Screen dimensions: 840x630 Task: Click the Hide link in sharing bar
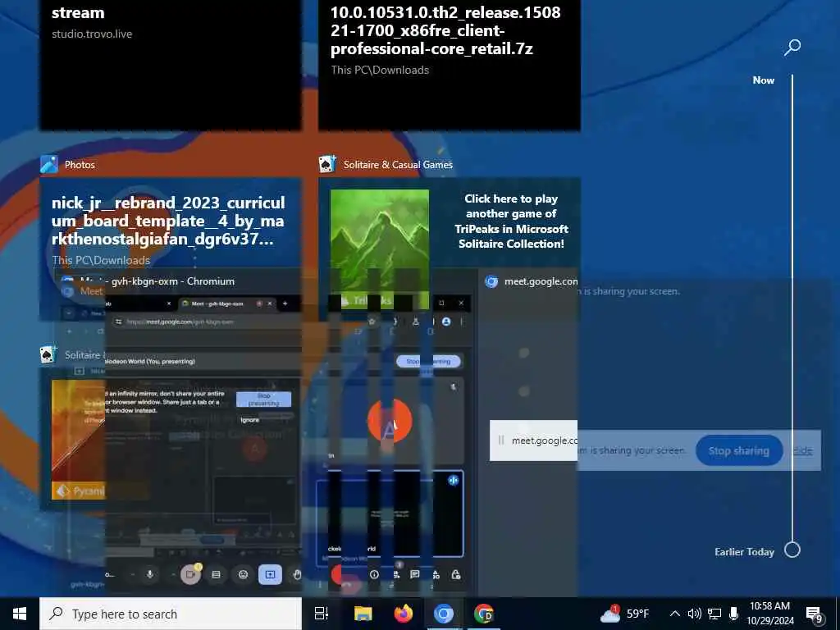point(802,450)
